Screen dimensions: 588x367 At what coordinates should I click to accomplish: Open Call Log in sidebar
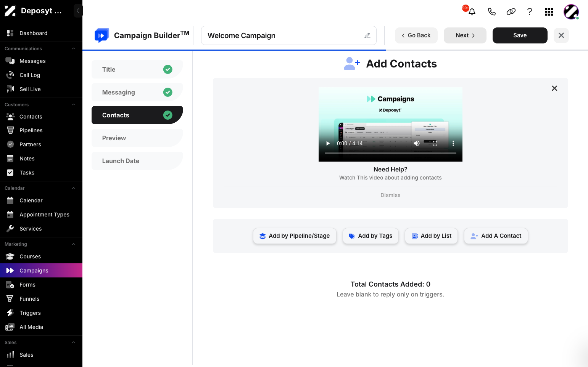click(x=41, y=75)
